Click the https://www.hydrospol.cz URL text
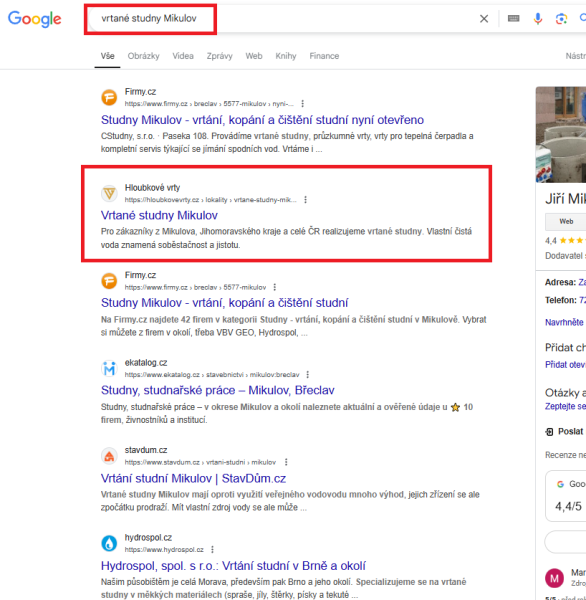This screenshot has width=586, height=600. click(164, 550)
